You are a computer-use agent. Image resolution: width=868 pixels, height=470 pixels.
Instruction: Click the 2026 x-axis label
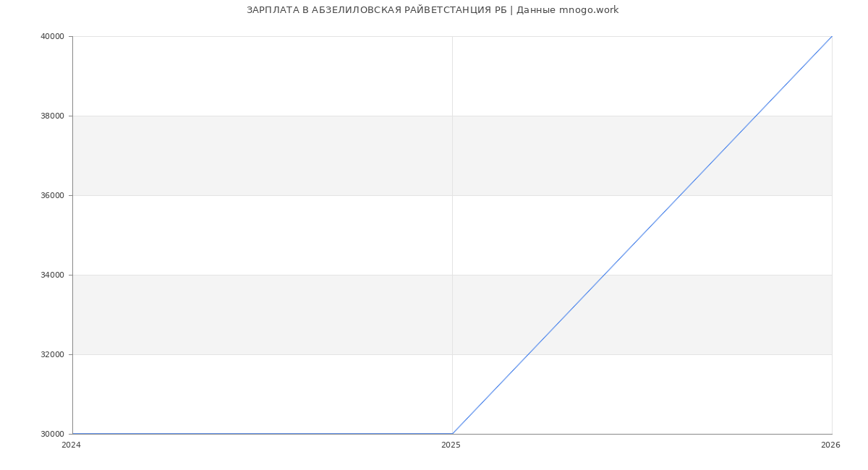click(830, 445)
